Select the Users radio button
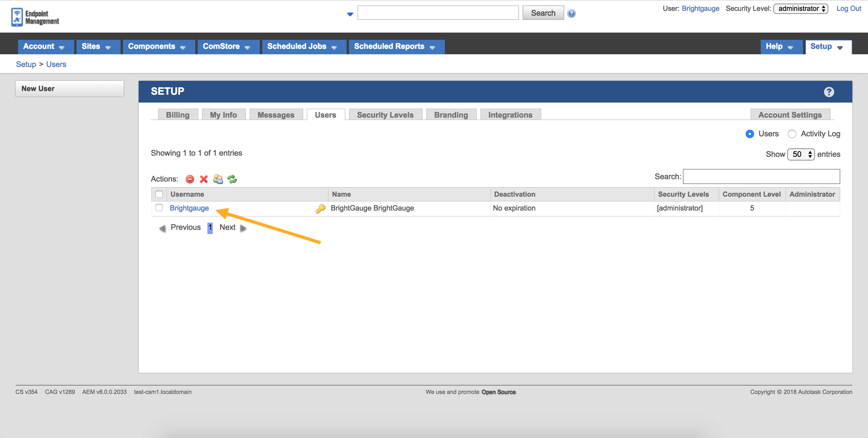Viewport: 868px width, 438px height. (x=750, y=134)
